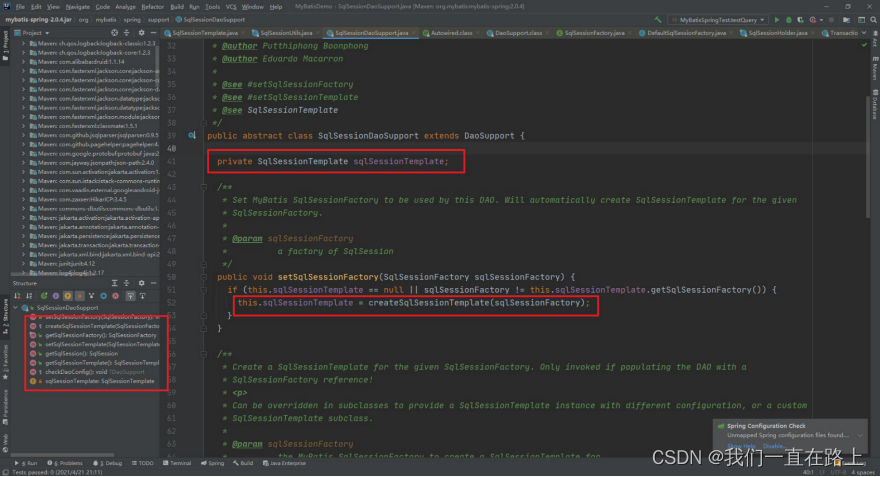Screen dimensions: 880x477
Task: Open the Java Enterprise tool window button
Action: pos(285,464)
